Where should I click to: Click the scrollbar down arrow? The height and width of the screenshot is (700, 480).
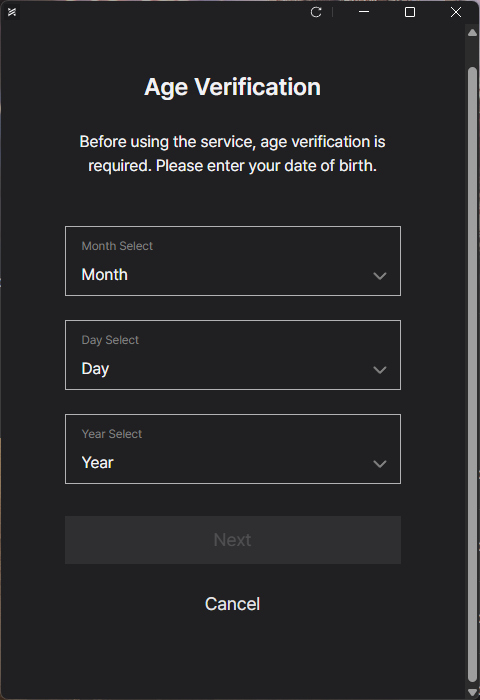tap(472, 692)
